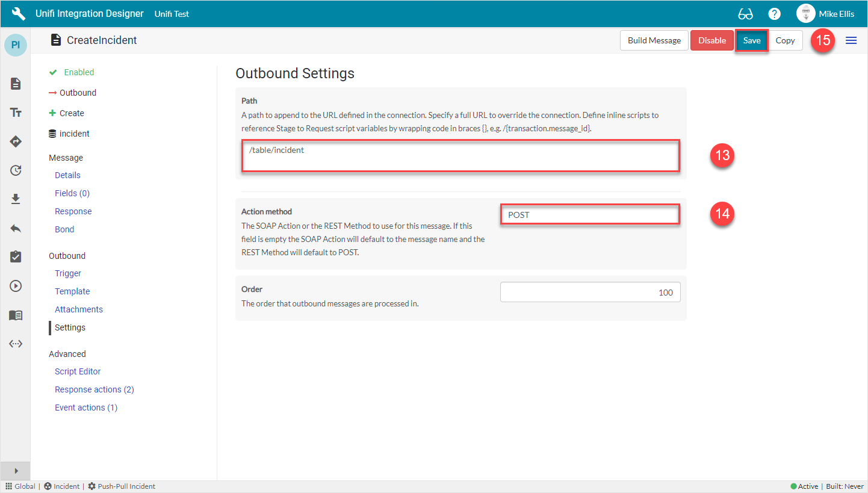Click the red Disable button
This screenshot has height=493, width=868.
[x=711, y=40]
